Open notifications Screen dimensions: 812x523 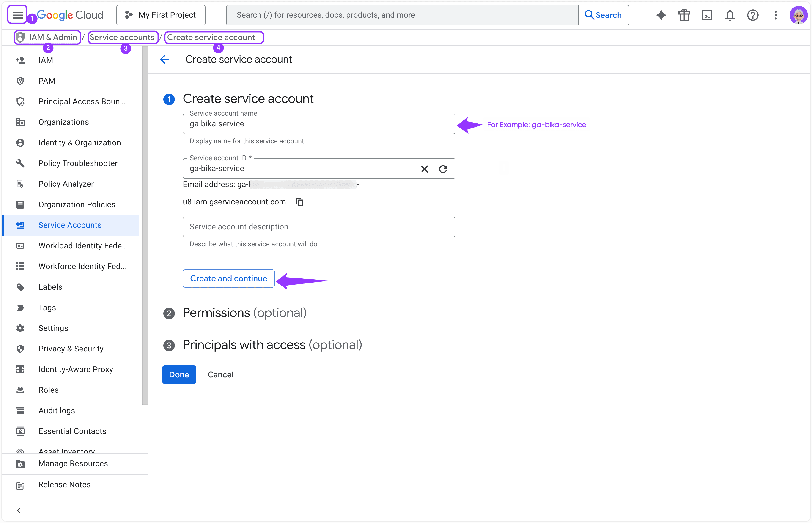(730, 15)
